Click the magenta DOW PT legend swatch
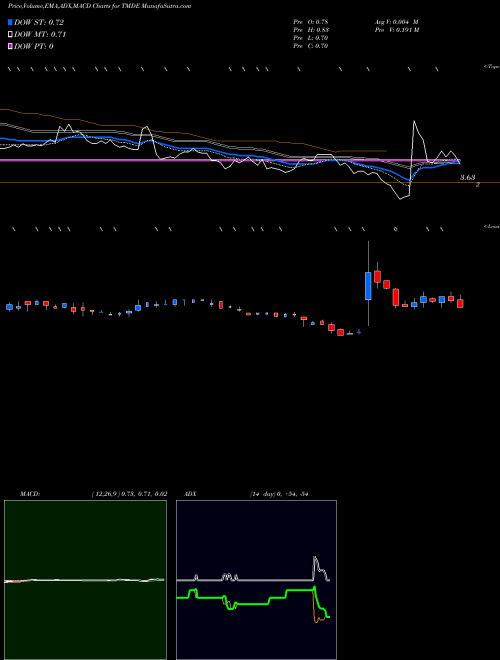The image size is (500, 660). pyautogui.click(x=10, y=46)
